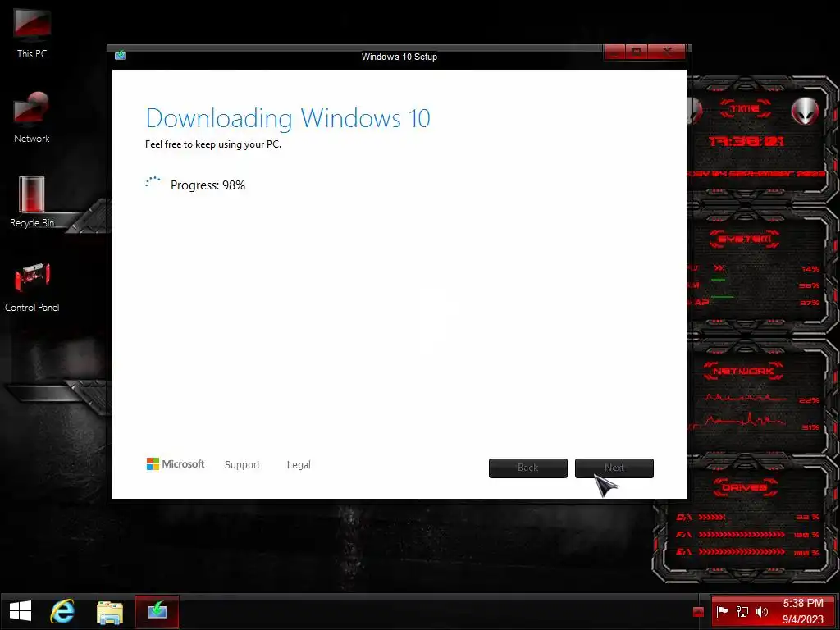Click the setup icon in the title bar
The width and height of the screenshot is (840, 630).
pos(120,55)
